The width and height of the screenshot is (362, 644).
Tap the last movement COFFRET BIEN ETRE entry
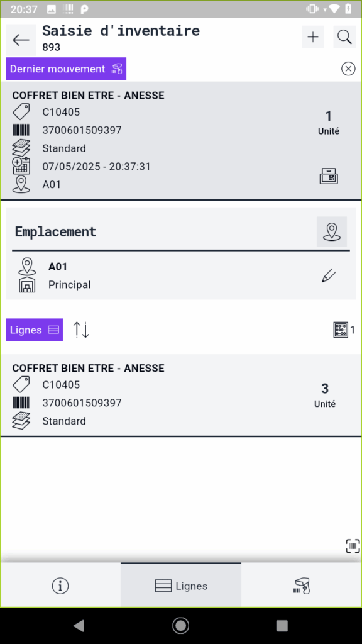(x=181, y=140)
